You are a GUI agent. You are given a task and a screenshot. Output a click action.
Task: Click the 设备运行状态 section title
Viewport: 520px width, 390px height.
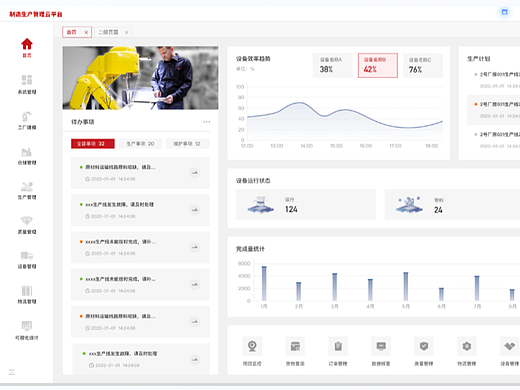click(x=253, y=181)
